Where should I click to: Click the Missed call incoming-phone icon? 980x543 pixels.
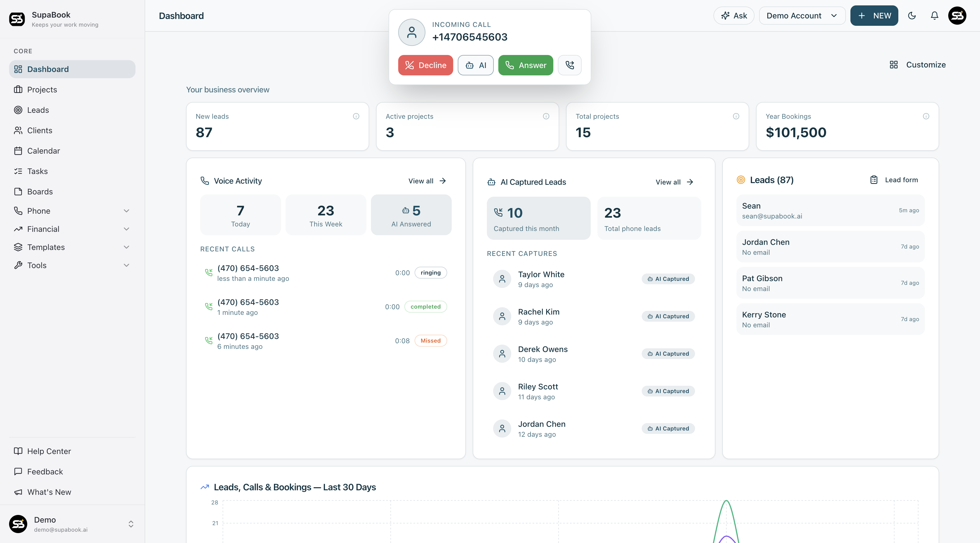209,341
